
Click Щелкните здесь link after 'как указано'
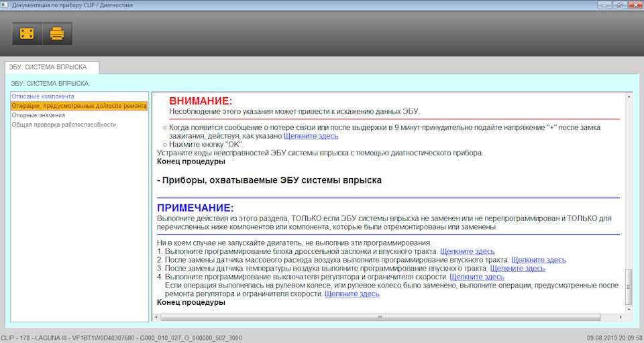311,136
